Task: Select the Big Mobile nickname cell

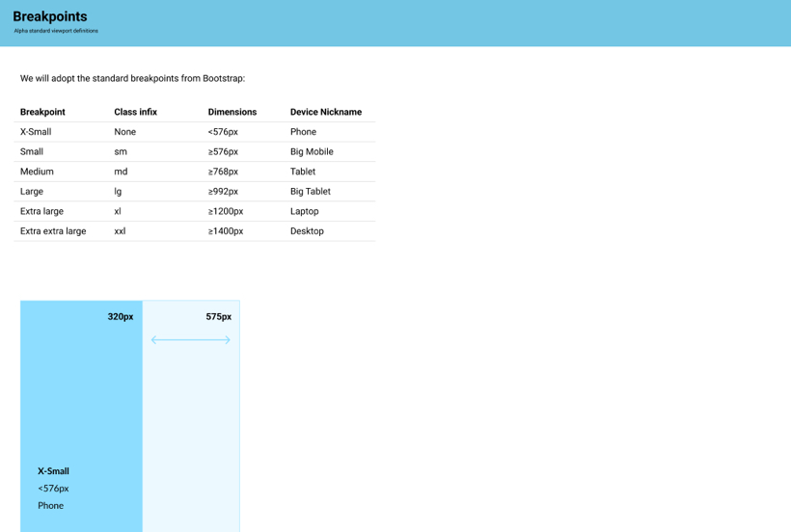Action: pyautogui.click(x=312, y=151)
